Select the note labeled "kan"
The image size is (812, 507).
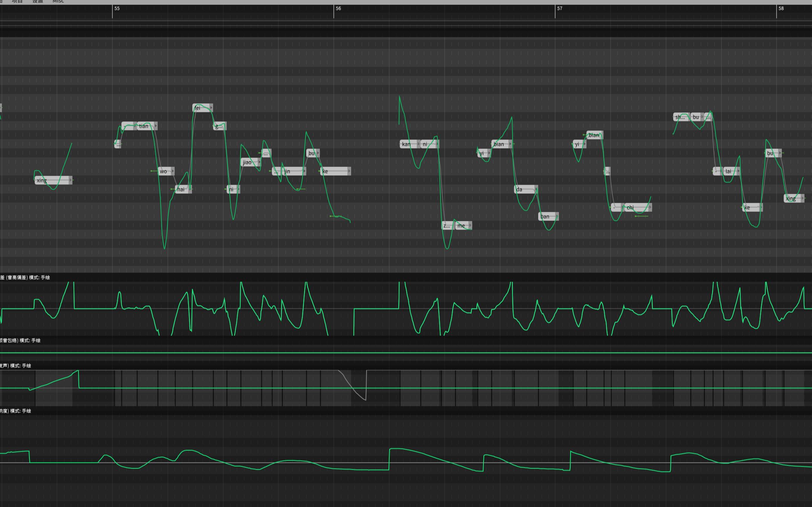coord(407,144)
